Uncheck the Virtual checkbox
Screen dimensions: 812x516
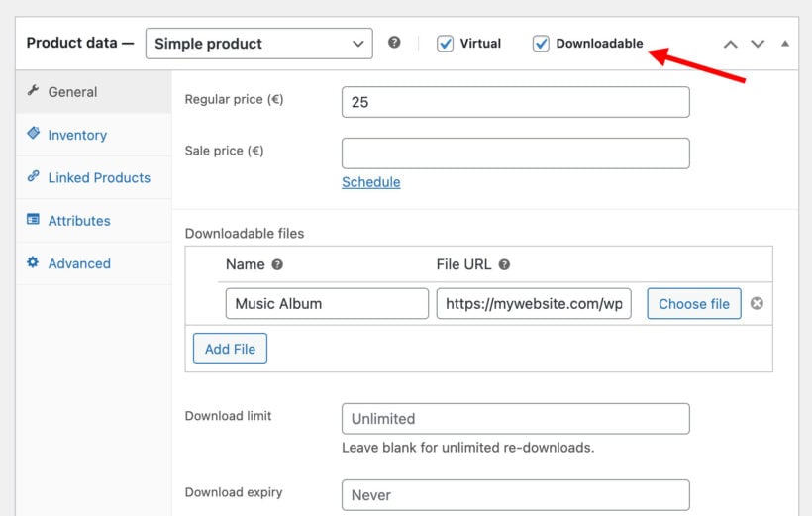point(445,44)
